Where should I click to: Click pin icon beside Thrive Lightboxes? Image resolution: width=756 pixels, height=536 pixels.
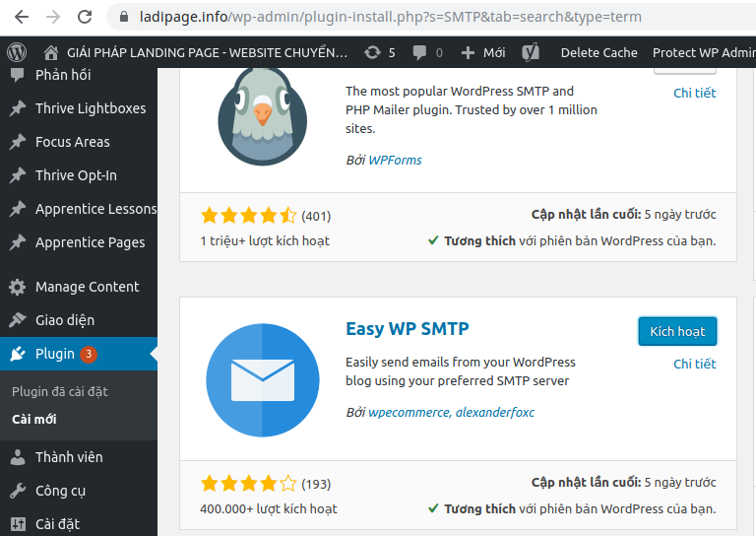click(x=18, y=108)
